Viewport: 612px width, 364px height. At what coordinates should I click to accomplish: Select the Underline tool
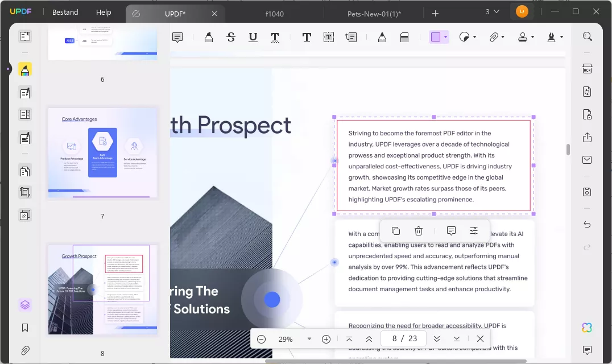pos(253,37)
